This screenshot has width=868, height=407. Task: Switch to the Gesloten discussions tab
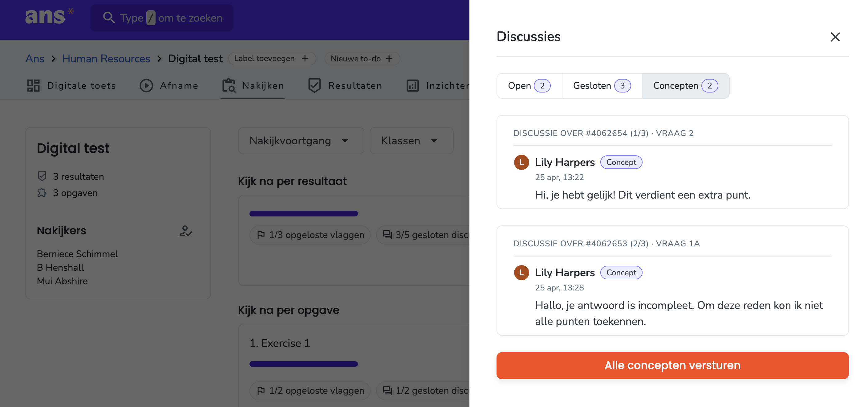[x=602, y=86]
